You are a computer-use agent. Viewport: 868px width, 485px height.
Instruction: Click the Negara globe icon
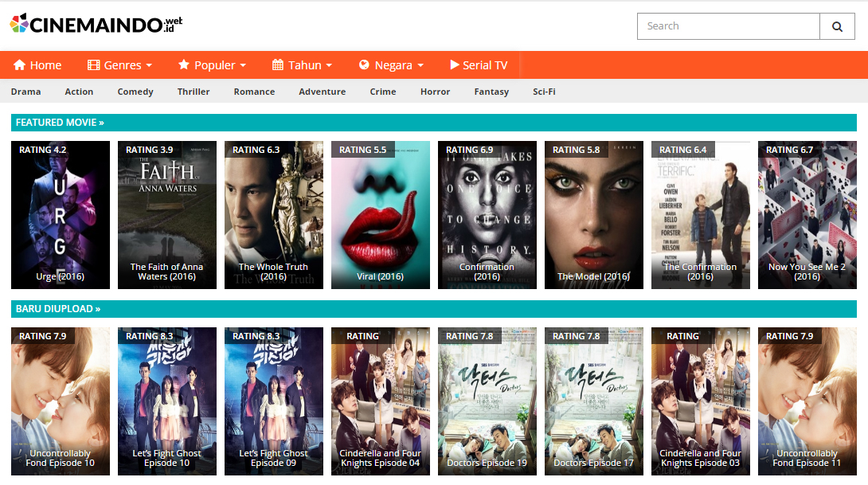364,65
